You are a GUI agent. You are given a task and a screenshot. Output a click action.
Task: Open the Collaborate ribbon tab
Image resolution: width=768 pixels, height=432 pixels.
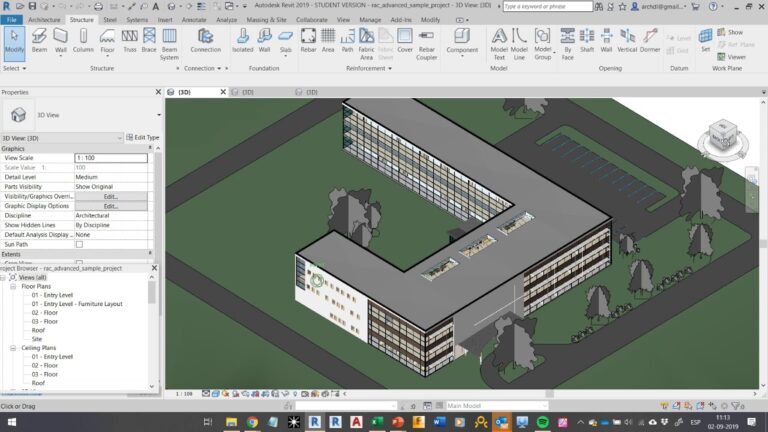[312, 20]
